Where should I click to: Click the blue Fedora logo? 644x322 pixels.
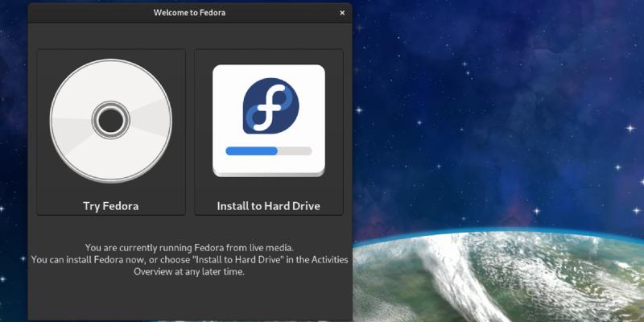point(269,105)
